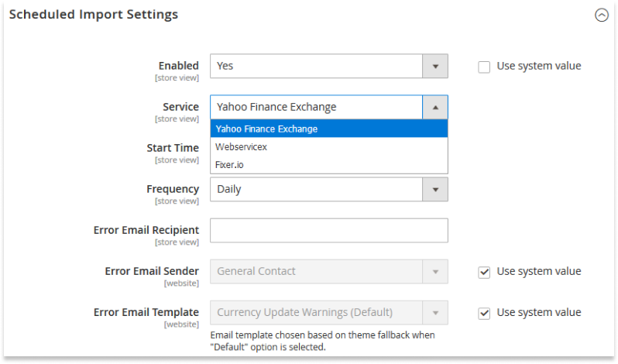The height and width of the screenshot is (364, 618).
Task: Uncheck Use system value for Error Email Sender
Action: click(484, 272)
